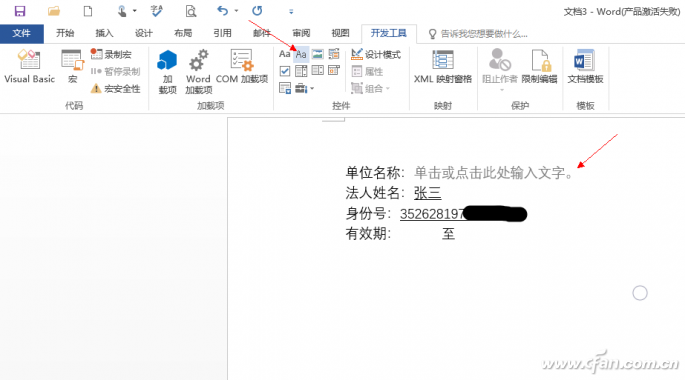Open the 加载项 add-ins store
685x380 pixels.
[167, 72]
